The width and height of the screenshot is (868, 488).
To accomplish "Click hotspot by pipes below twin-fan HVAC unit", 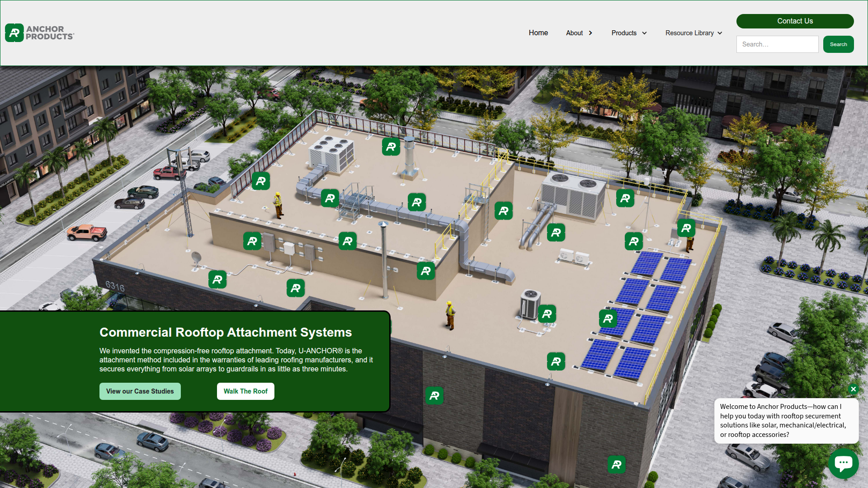I will click(556, 233).
